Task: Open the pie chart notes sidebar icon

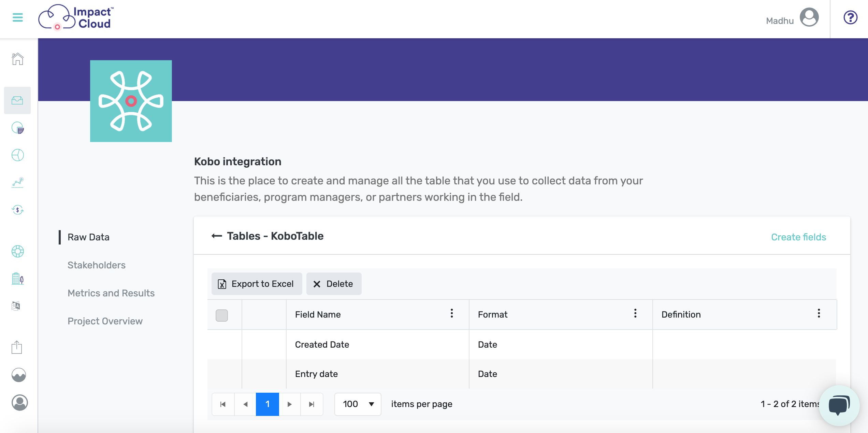Action: (x=17, y=128)
